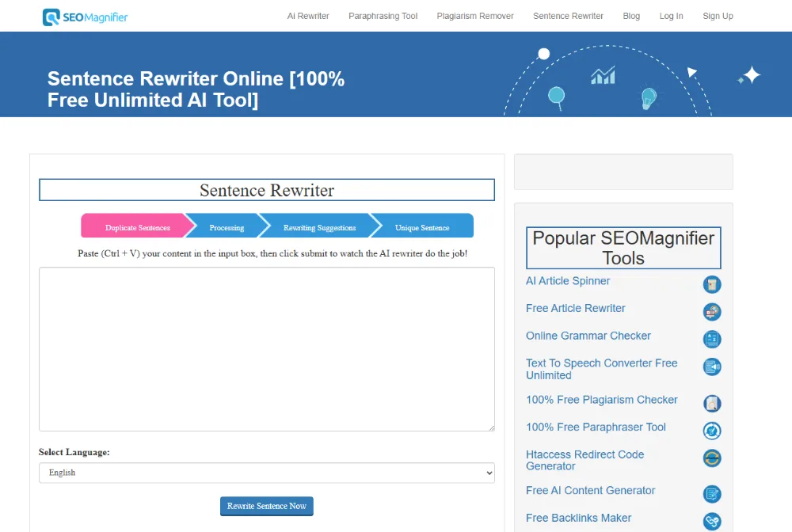The image size is (792, 532).
Task: Click Sign Up in the header
Action: click(x=718, y=16)
